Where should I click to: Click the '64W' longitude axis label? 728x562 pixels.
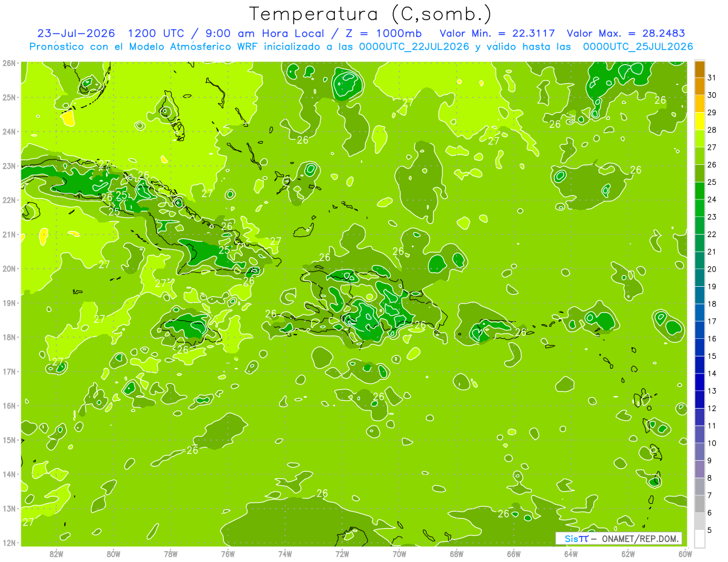click(571, 554)
